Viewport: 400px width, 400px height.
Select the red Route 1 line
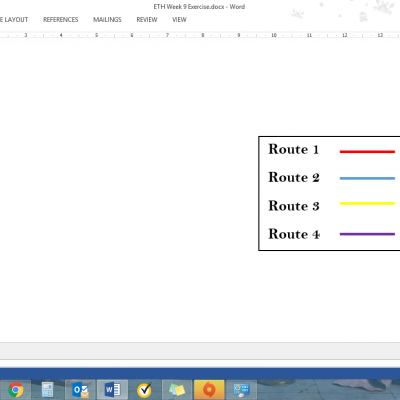pos(367,152)
